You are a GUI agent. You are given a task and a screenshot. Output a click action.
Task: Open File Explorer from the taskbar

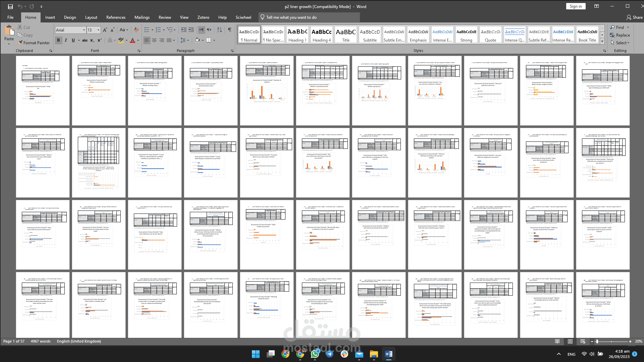pyautogui.click(x=374, y=354)
